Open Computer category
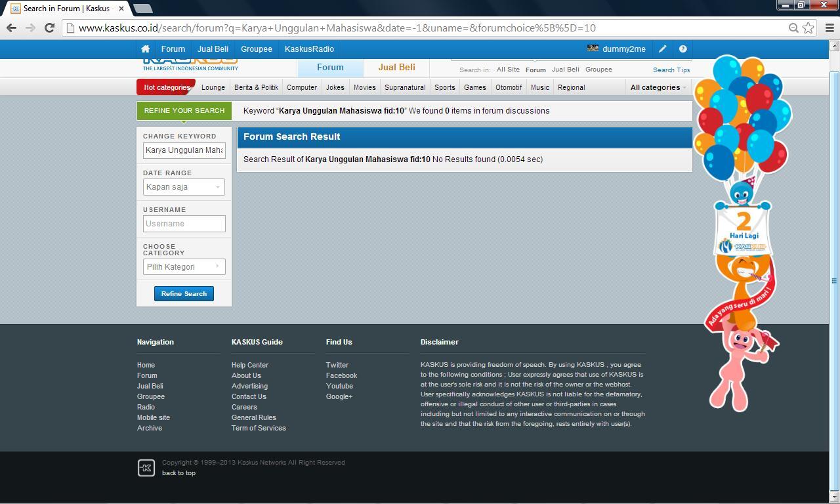This screenshot has height=504, width=840. coord(302,87)
